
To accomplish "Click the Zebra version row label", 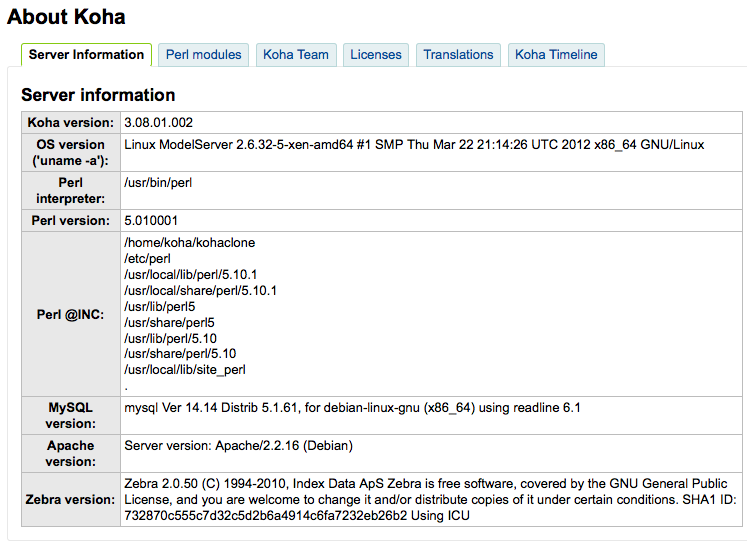I will pos(71,499).
